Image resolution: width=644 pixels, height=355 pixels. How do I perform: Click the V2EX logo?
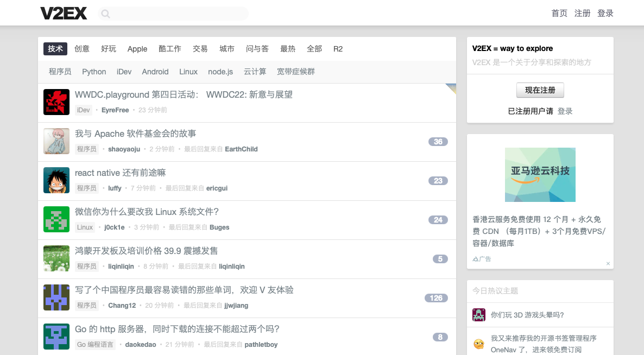pos(64,13)
